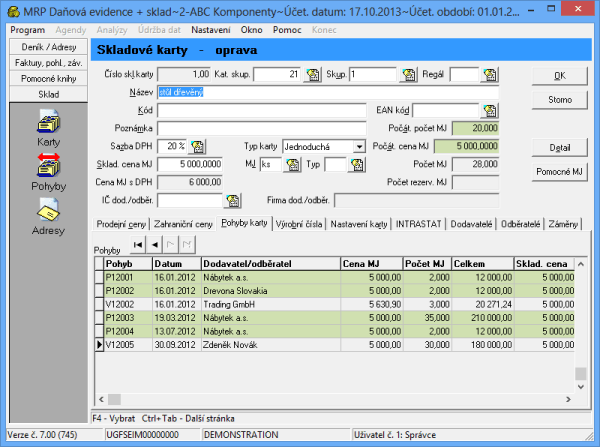
Task: Click the Pomocné MJ button
Action: 560,172
